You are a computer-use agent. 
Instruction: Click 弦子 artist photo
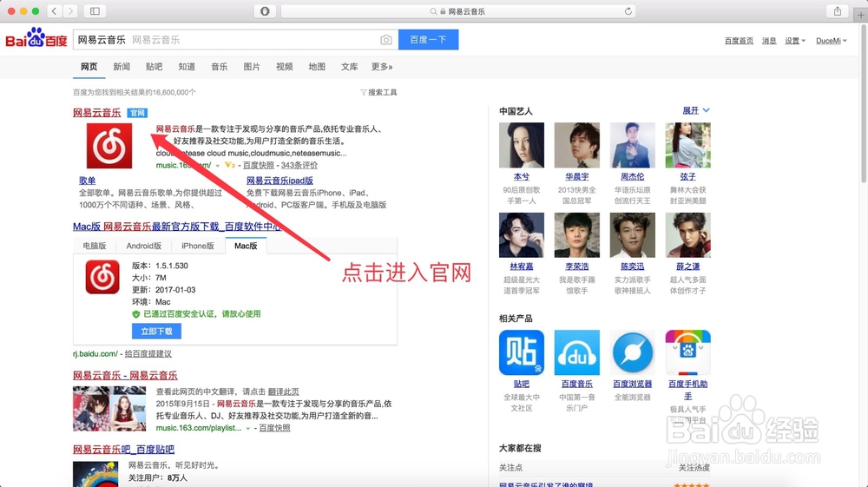click(x=687, y=145)
